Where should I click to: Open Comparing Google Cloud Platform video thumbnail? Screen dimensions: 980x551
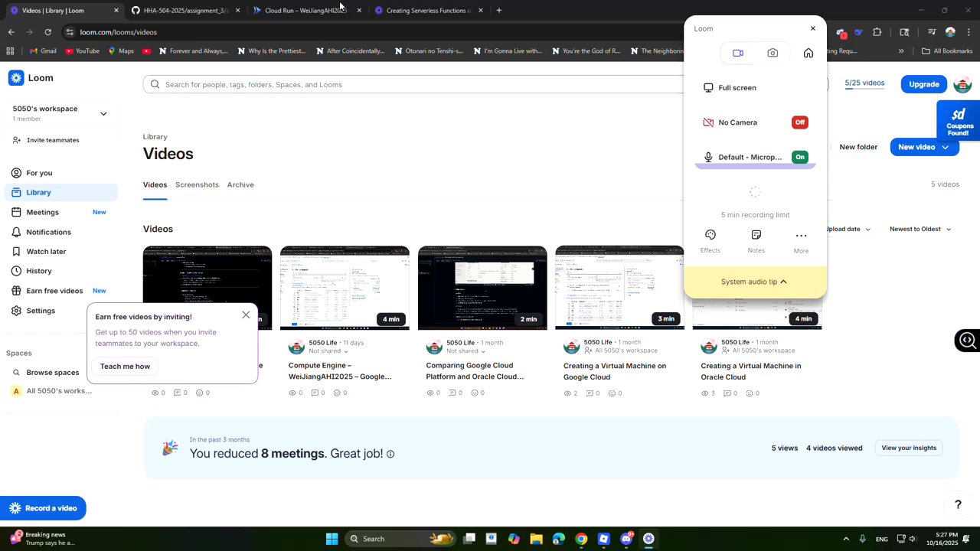(x=482, y=288)
